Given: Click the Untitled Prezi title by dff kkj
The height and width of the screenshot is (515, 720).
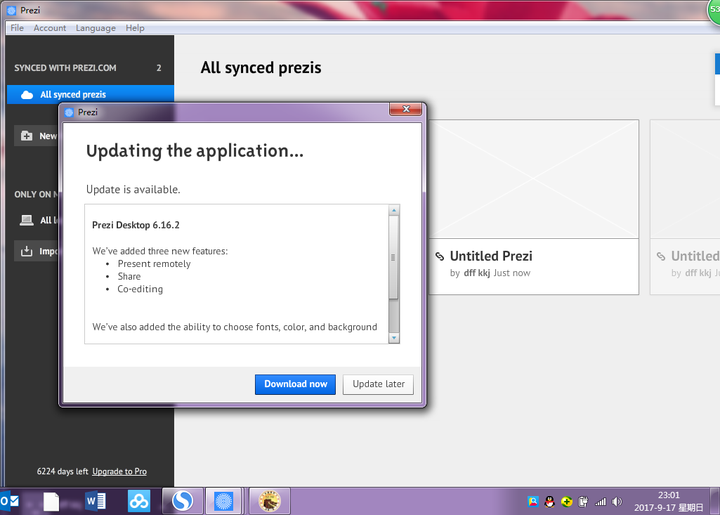Looking at the screenshot, I should click(x=491, y=256).
